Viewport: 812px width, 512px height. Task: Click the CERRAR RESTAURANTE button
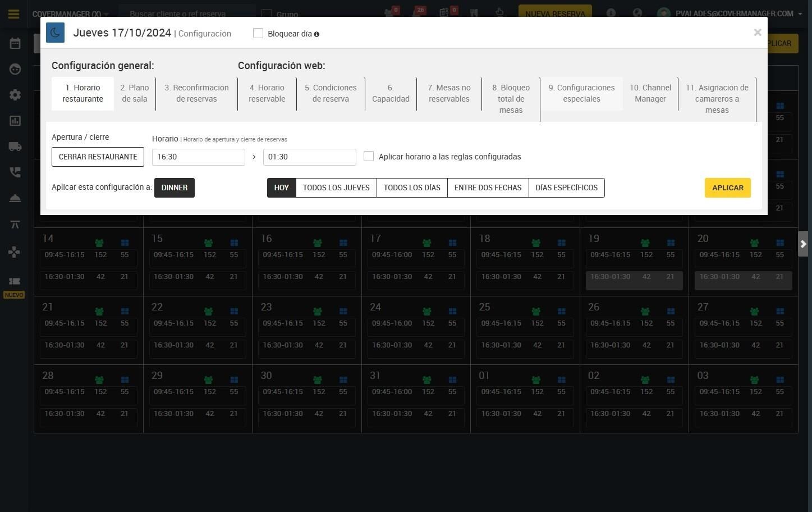98,157
